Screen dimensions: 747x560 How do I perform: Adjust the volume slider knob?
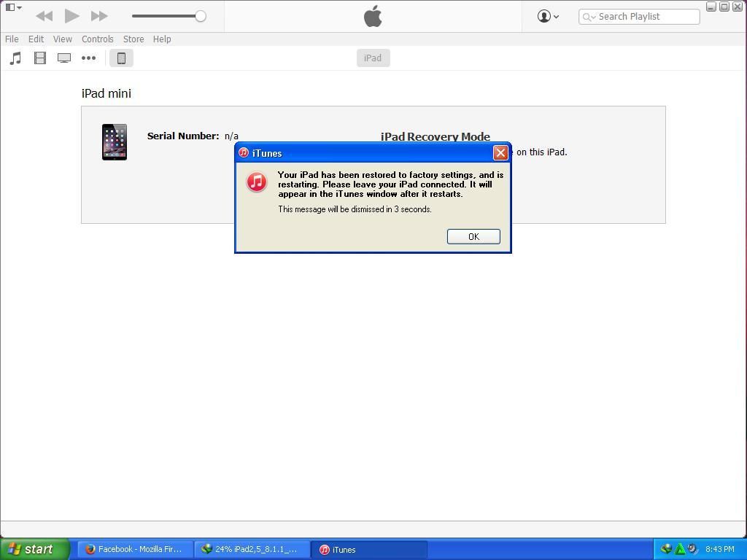[x=200, y=16]
